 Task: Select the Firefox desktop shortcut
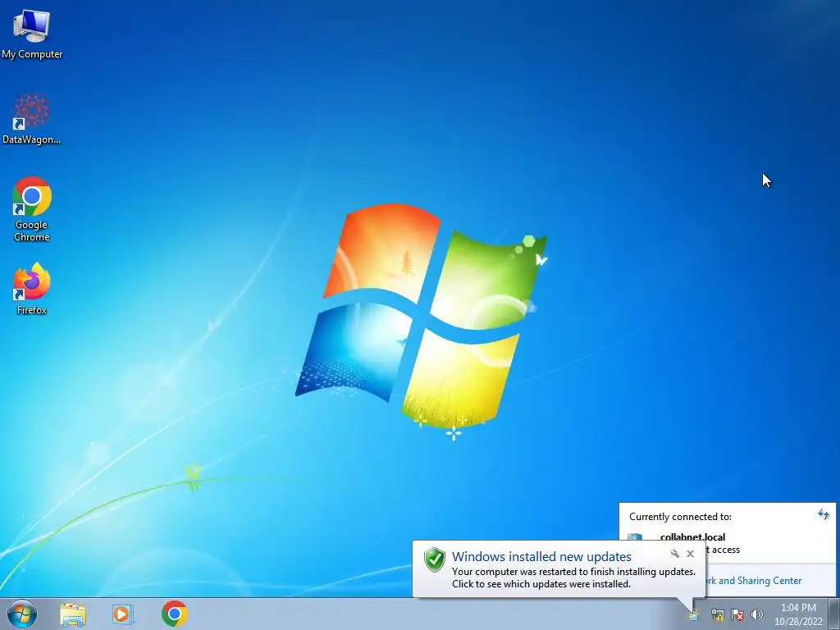(32, 288)
